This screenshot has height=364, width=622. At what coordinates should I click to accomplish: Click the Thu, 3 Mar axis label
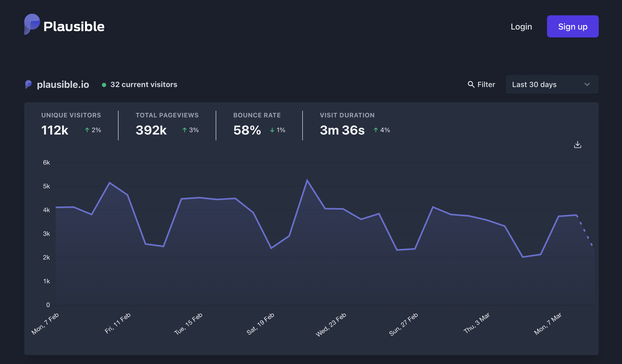pos(477,323)
